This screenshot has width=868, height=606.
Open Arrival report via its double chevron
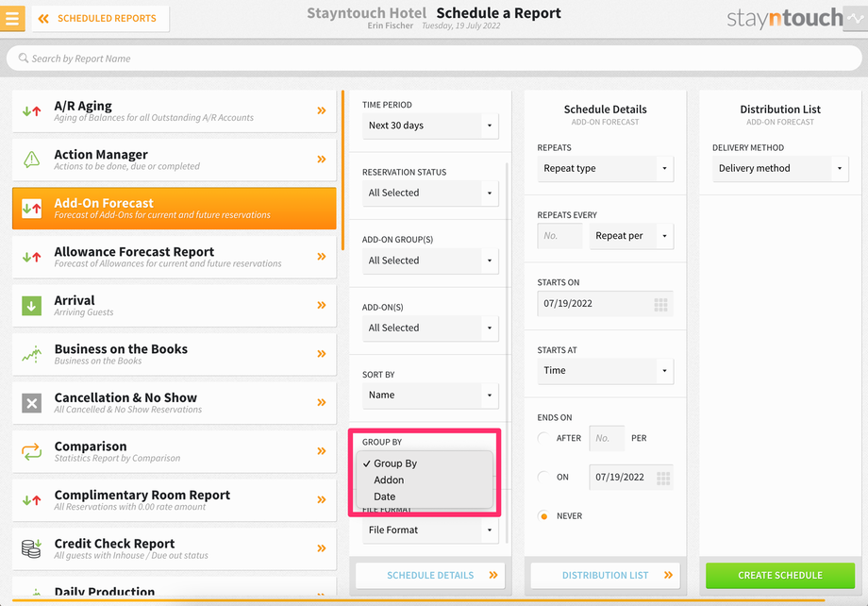tap(322, 305)
